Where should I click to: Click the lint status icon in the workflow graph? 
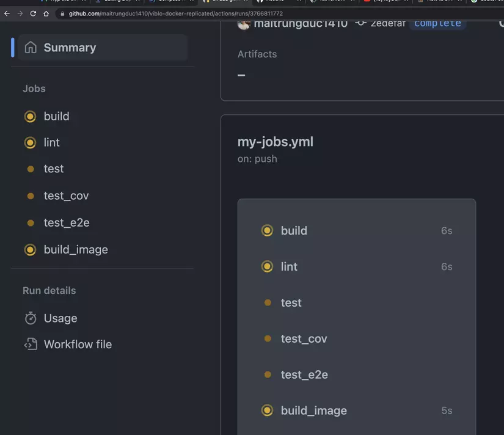267,266
